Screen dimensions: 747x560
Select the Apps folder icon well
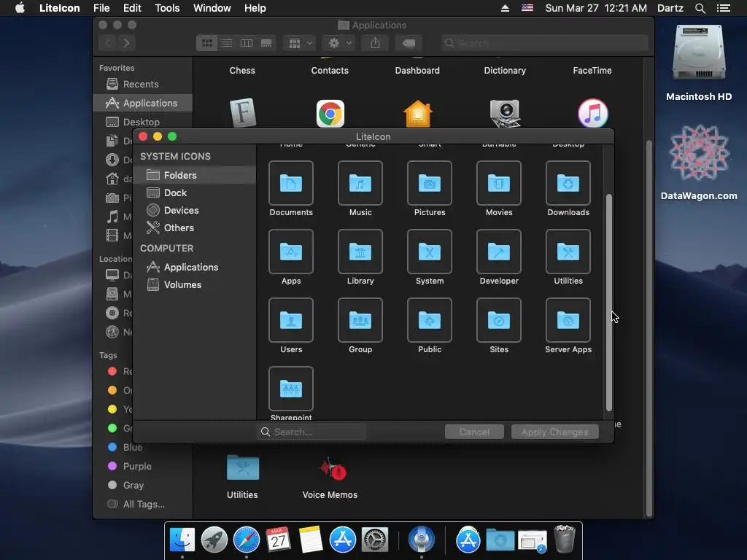(290, 252)
